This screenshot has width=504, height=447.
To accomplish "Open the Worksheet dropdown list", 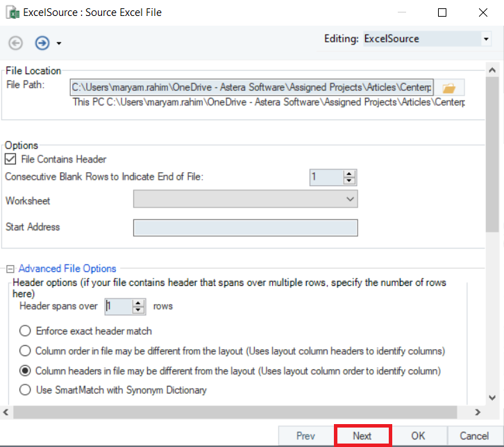I will pos(245,200).
